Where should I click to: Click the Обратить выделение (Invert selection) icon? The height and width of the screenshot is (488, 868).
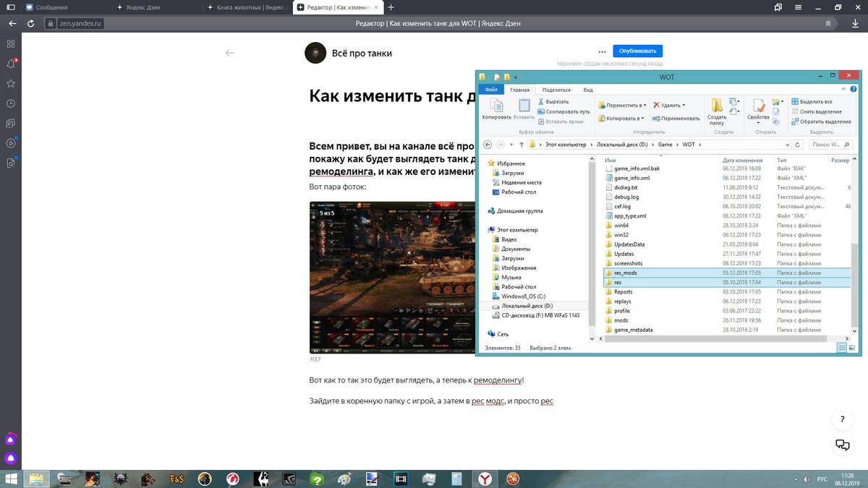(796, 120)
